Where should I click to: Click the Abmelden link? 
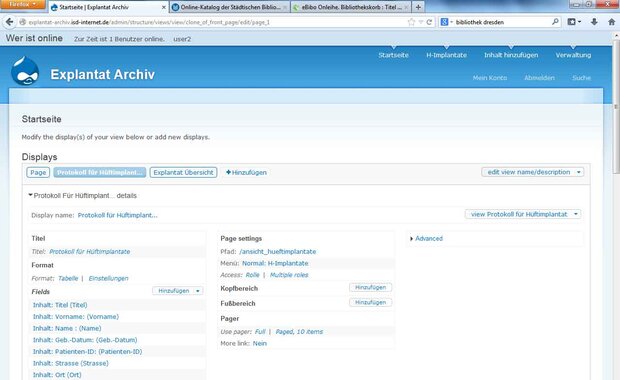point(539,78)
